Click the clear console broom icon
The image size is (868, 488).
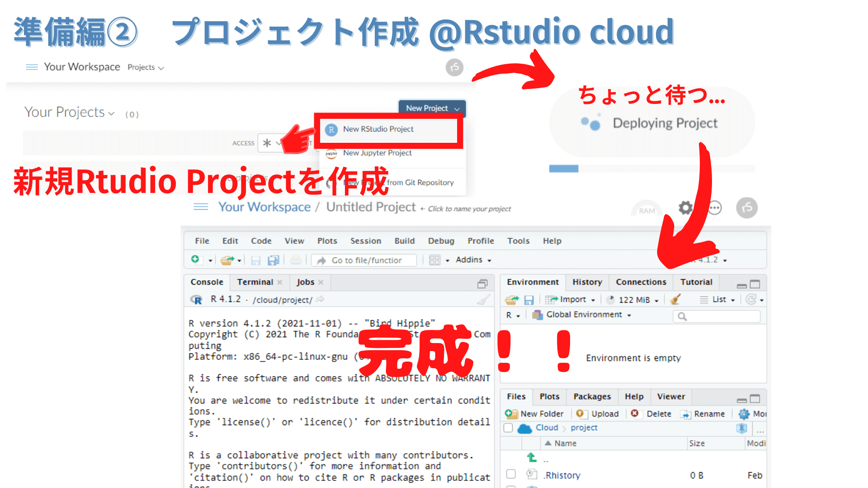[x=483, y=300]
